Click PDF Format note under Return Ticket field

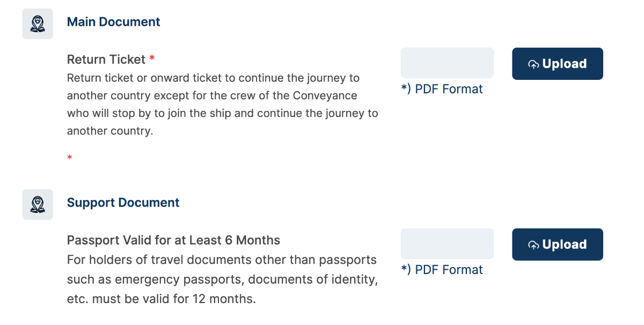pyautogui.click(x=442, y=89)
